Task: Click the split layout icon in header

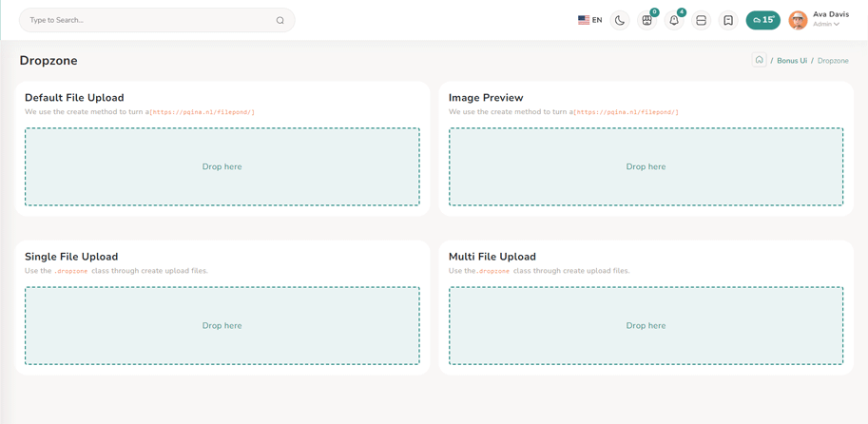Action: [702, 20]
